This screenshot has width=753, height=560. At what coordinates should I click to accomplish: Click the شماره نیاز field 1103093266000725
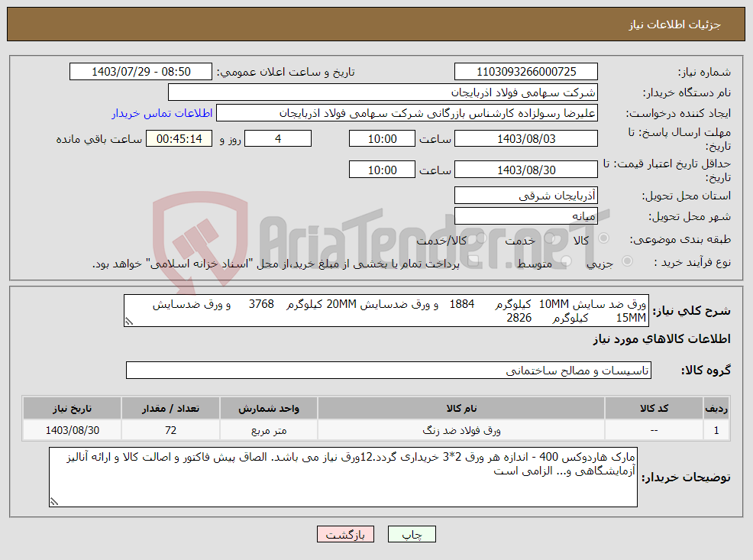[x=526, y=72]
